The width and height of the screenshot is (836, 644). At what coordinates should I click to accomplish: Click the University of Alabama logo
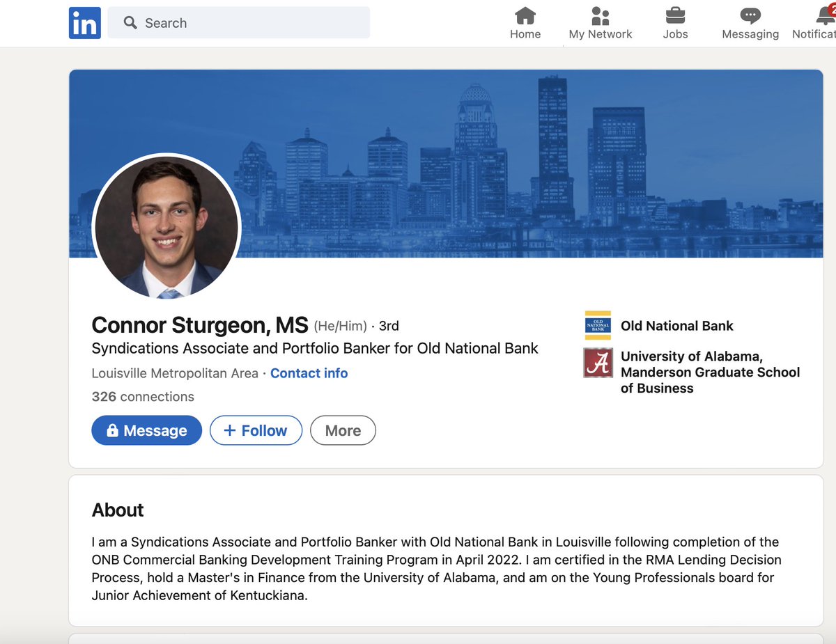(598, 363)
